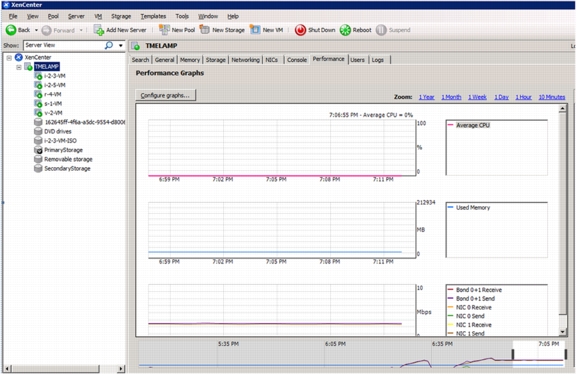578x376 pixels.
Task: Click the Configure graphs button
Action: (165, 95)
